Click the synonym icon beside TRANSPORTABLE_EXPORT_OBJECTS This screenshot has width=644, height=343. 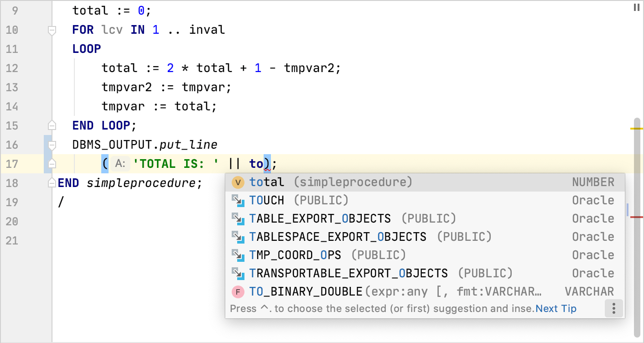click(x=238, y=273)
